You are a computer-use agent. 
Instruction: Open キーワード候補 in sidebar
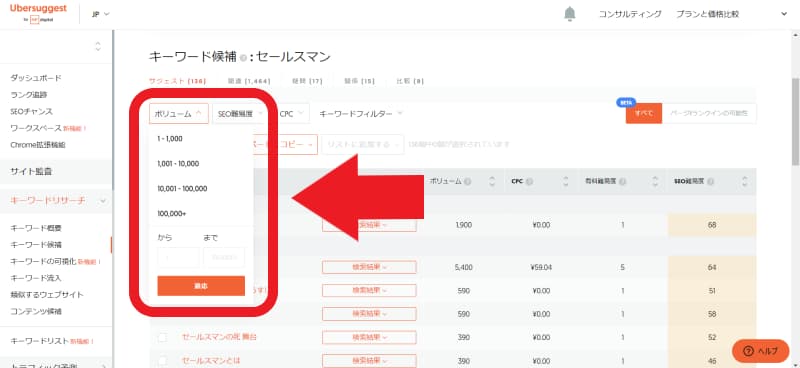pos(36,245)
